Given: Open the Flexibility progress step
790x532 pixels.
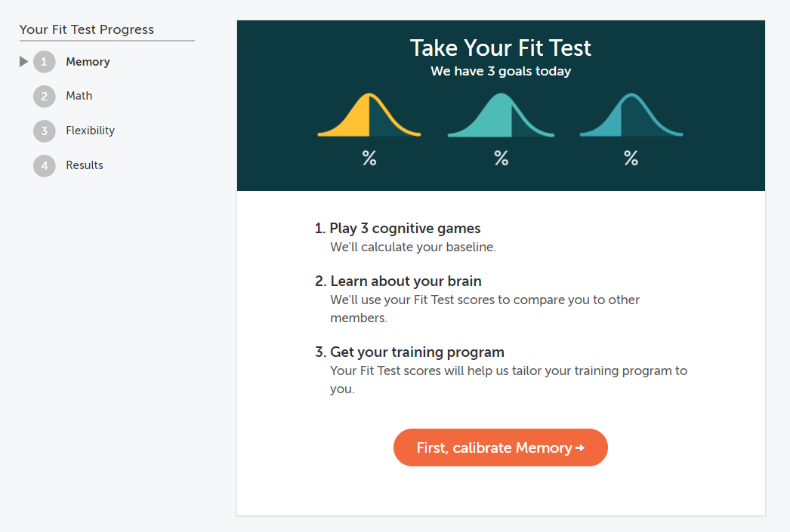Looking at the screenshot, I should [90, 131].
